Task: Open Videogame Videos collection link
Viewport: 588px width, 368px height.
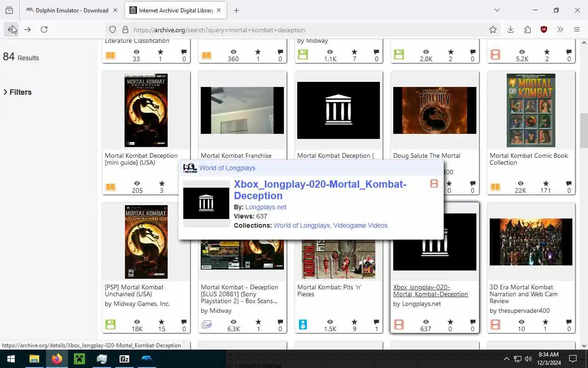Action: pos(361,225)
